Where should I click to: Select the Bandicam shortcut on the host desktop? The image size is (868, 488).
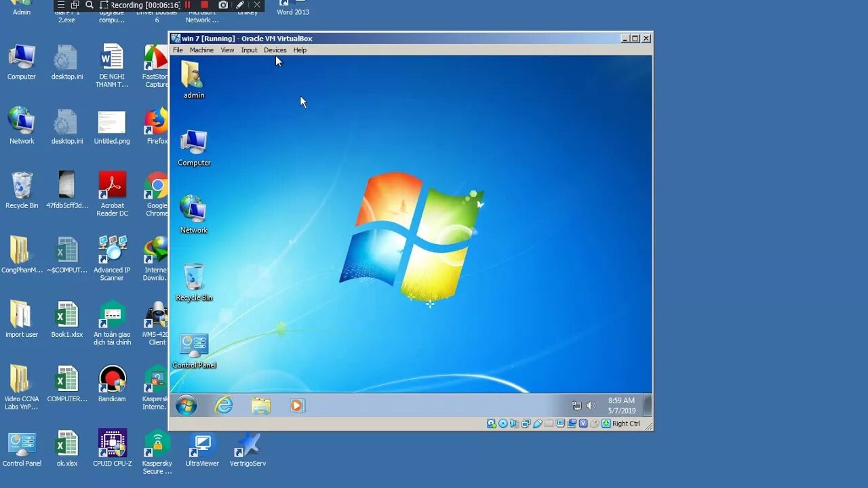click(113, 384)
